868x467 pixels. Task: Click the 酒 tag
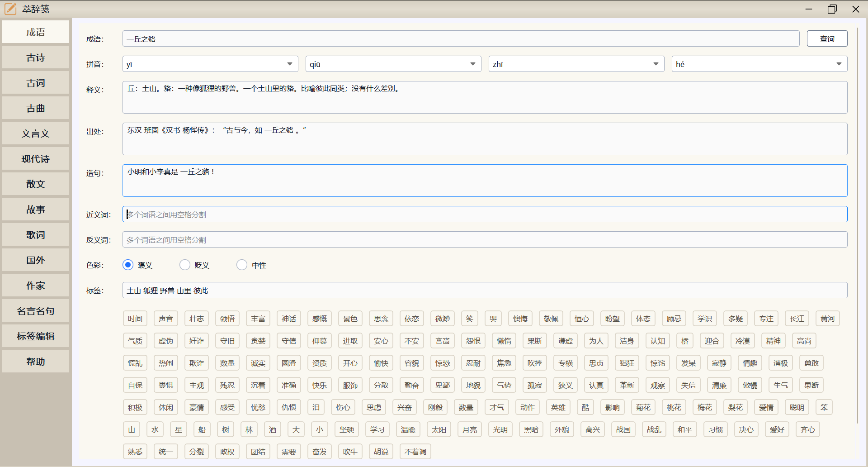point(273,429)
